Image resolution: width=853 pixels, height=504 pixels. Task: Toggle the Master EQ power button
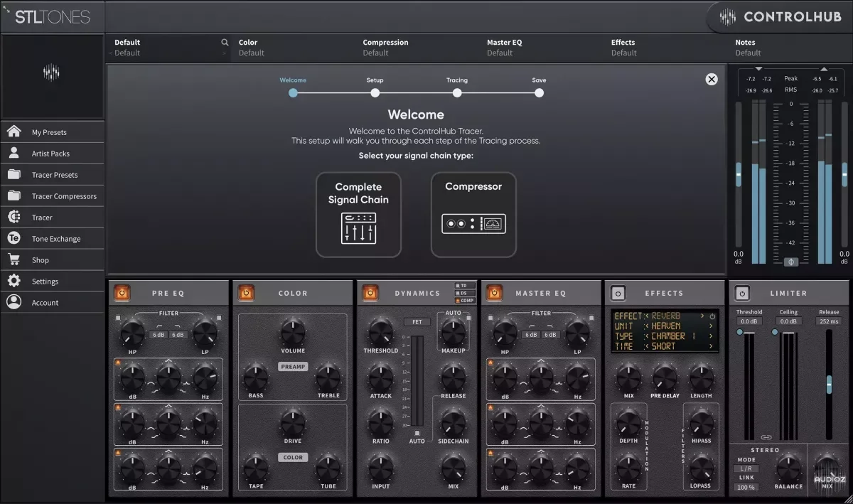click(x=494, y=292)
